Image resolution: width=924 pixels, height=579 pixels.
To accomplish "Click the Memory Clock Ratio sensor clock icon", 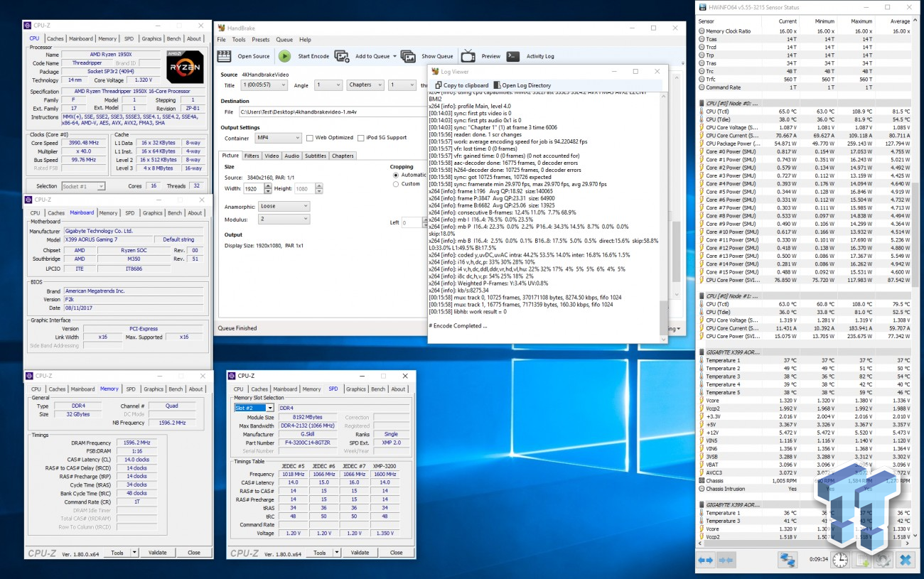I will 702,31.
